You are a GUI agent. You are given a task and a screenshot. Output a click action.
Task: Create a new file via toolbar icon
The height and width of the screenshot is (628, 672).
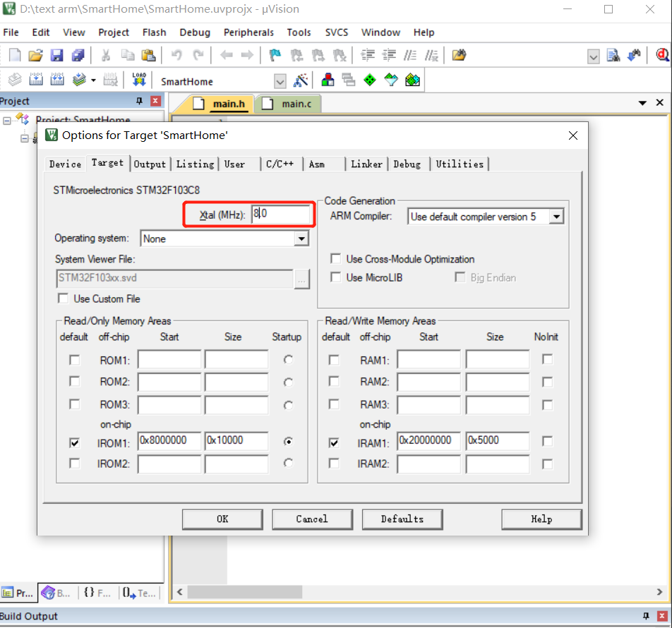pyautogui.click(x=15, y=55)
